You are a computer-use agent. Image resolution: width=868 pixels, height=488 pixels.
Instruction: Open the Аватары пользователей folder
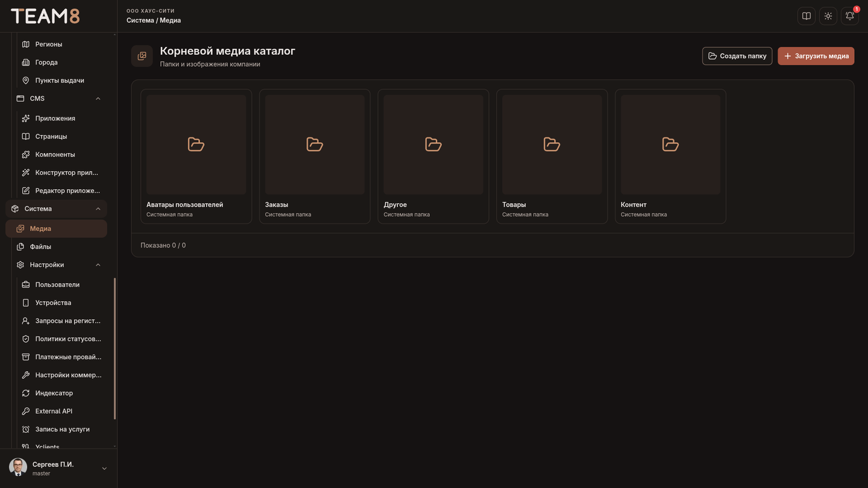(x=197, y=157)
